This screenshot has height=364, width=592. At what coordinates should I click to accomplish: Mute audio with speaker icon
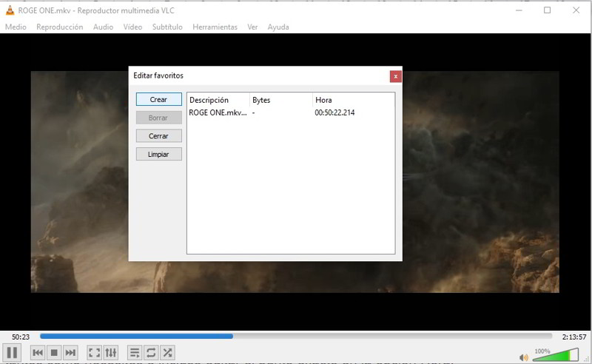tap(524, 357)
